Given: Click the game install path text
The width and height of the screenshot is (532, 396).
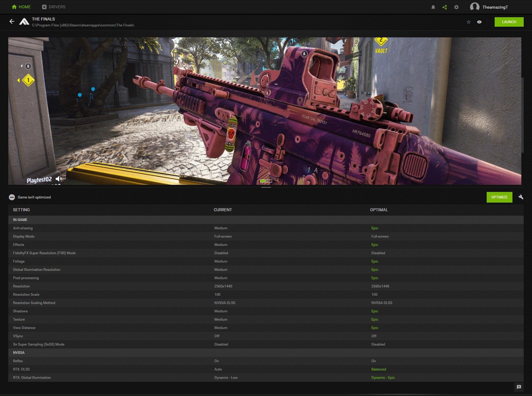Looking at the screenshot, I should tap(83, 25).
